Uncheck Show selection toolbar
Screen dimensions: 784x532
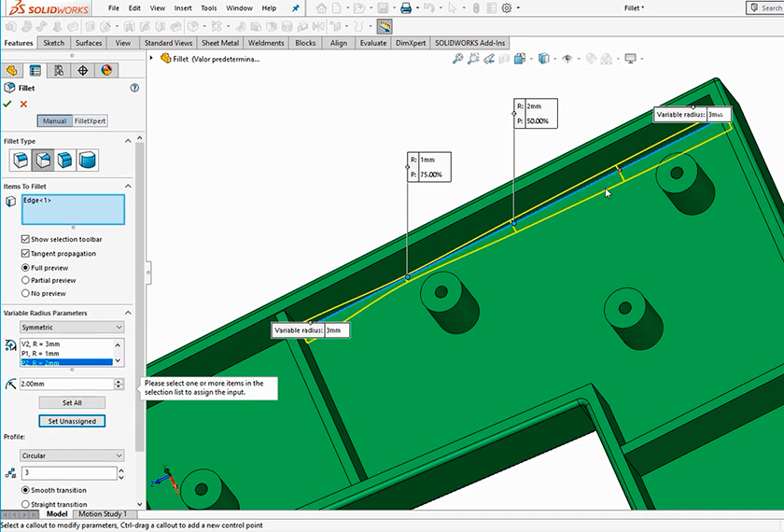point(25,240)
